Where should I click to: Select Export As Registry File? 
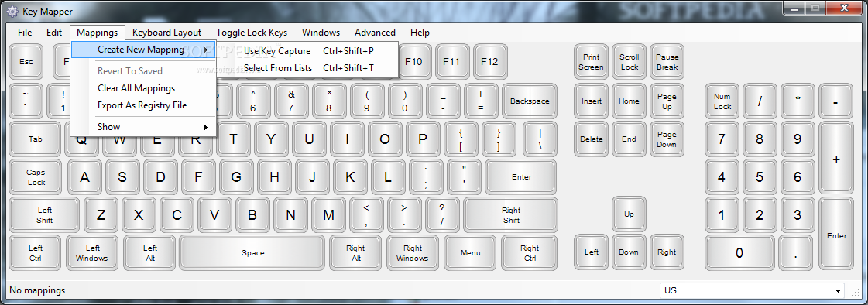[143, 105]
